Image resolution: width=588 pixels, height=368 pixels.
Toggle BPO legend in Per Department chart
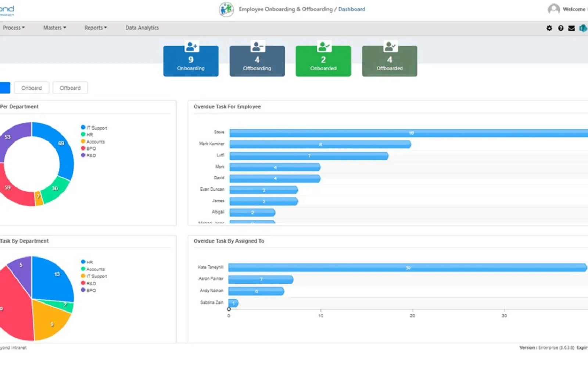tap(89, 149)
